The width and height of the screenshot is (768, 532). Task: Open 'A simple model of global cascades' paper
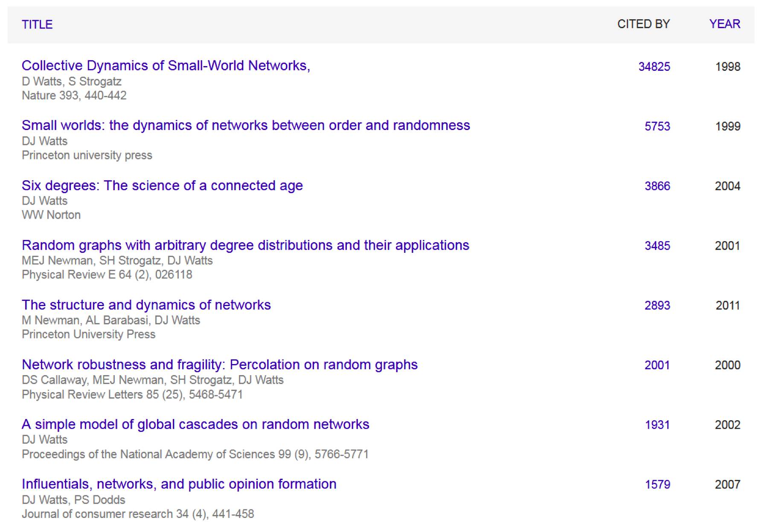(x=195, y=424)
